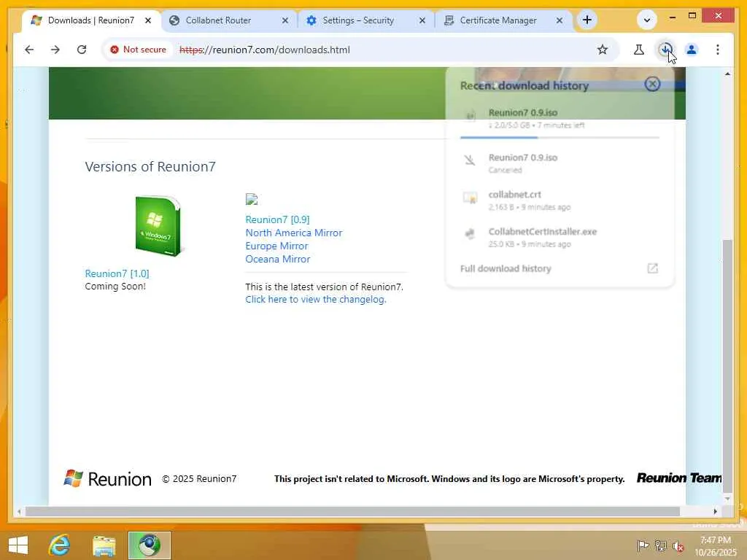
Task: Click the vertical scrollbar up arrow
Action: [727, 74]
